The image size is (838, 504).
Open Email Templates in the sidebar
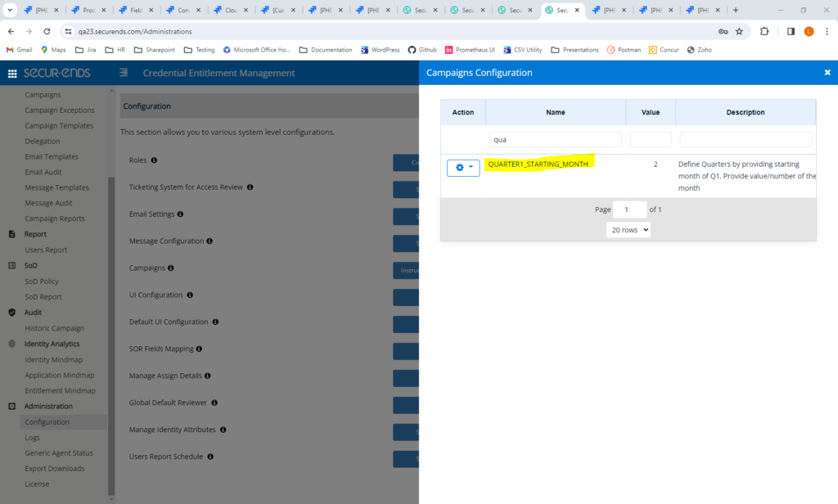click(52, 156)
